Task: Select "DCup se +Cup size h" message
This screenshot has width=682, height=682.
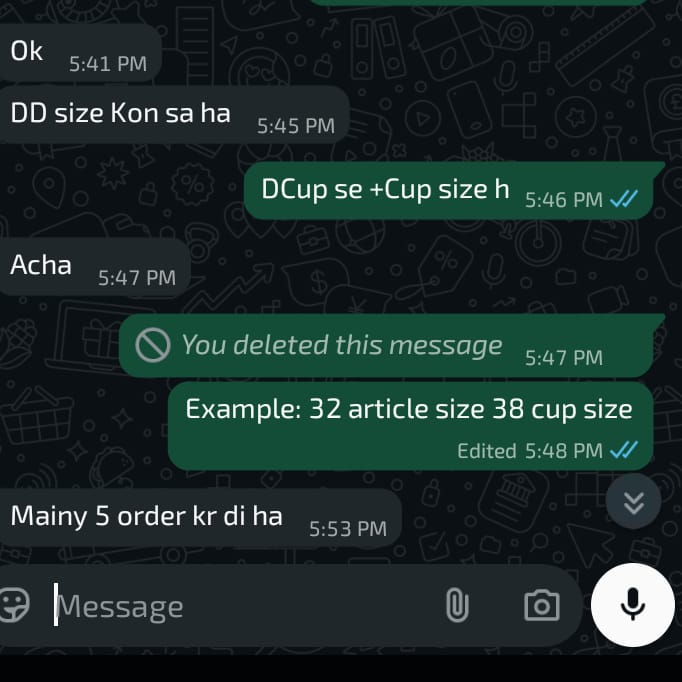Action: (x=451, y=191)
